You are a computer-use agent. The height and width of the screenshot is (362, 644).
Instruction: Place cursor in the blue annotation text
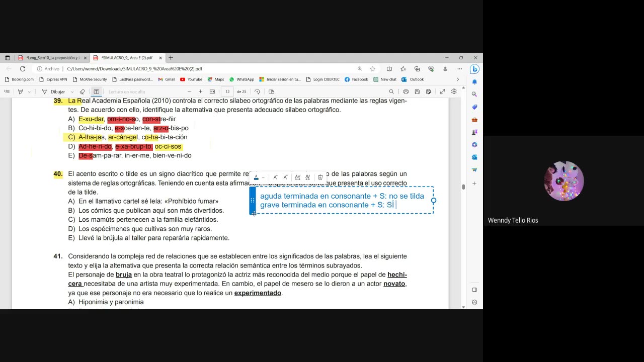pos(342,200)
